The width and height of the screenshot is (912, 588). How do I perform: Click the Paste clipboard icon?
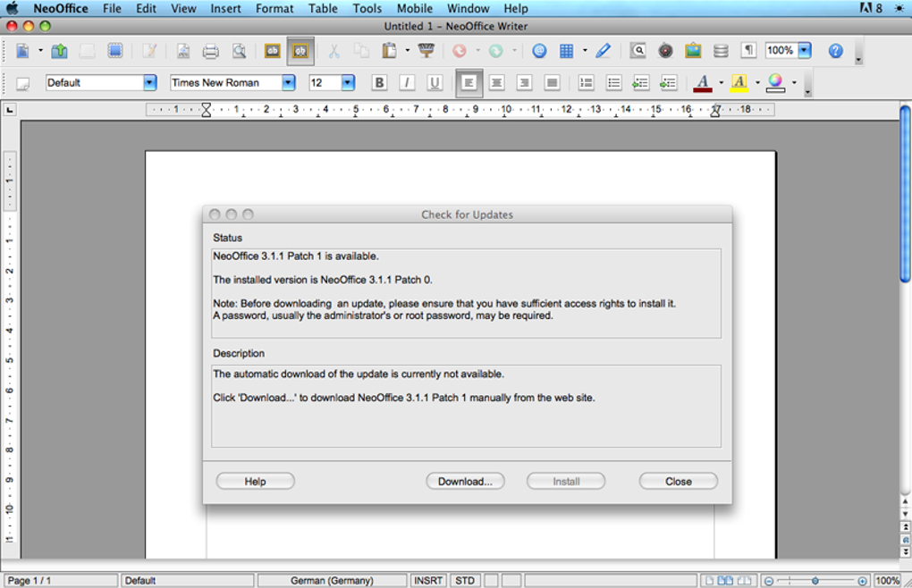point(389,51)
